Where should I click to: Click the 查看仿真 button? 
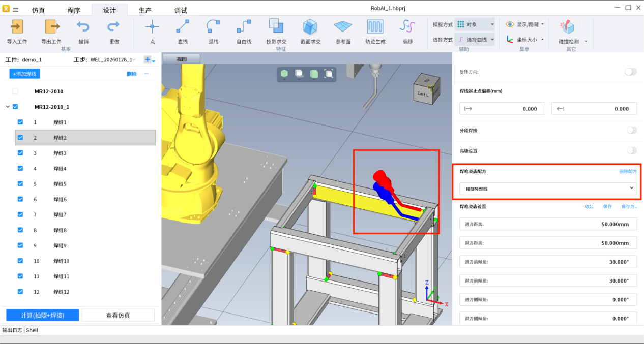[118, 315]
